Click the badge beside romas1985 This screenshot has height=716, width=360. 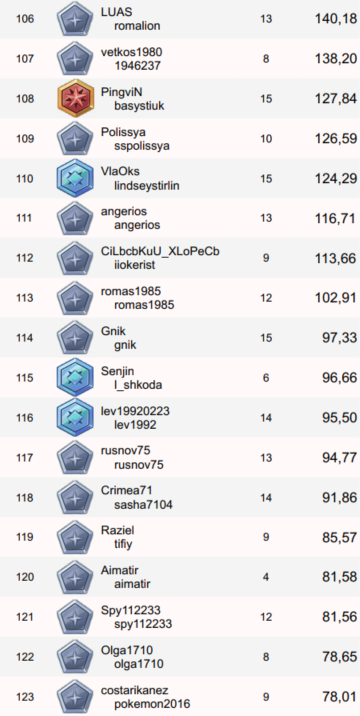75,298
